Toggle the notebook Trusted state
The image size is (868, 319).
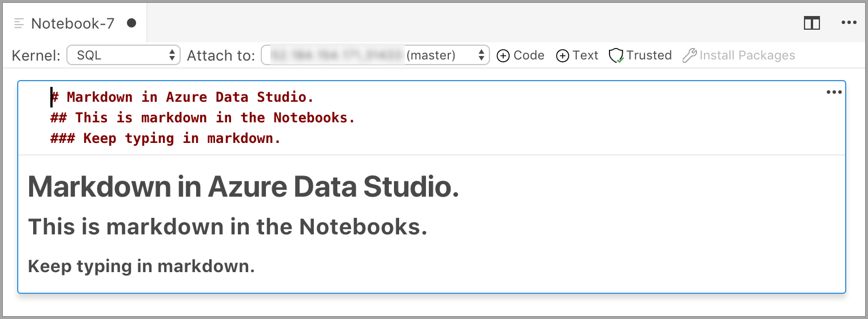coord(640,55)
